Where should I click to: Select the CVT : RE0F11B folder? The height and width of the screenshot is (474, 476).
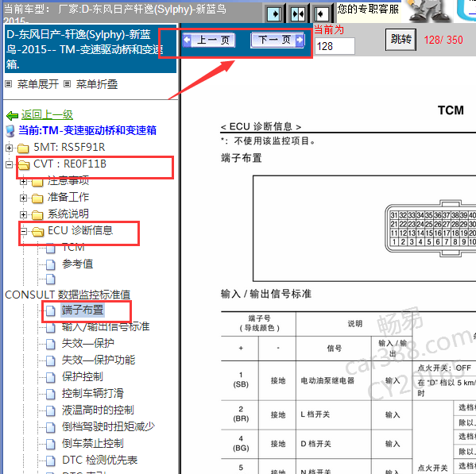tap(70, 164)
